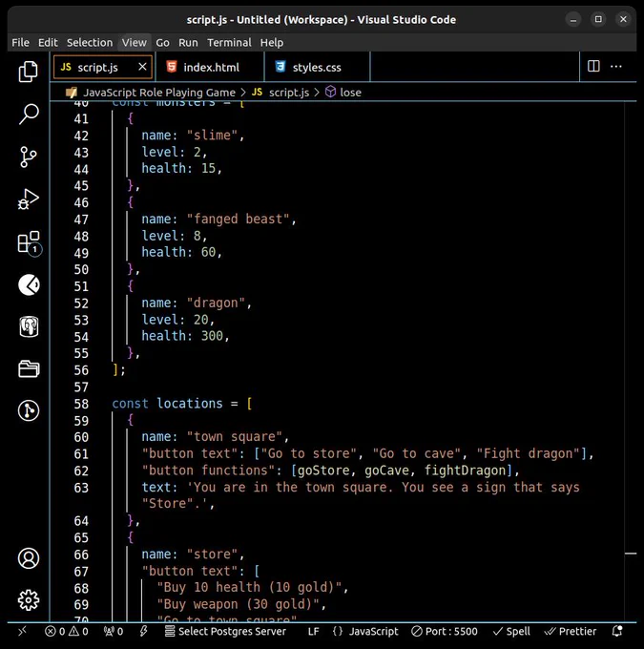Open notifications bell in status bar

[617, 631]
